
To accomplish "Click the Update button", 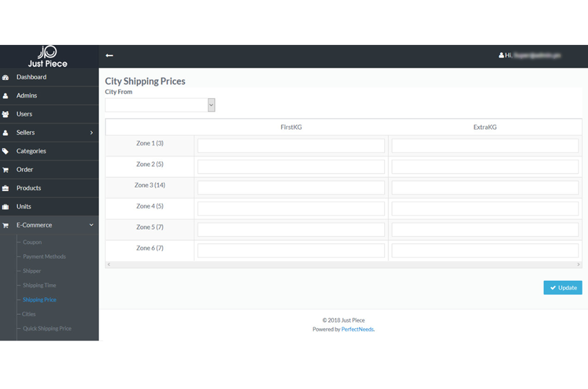I will pos(563,288).
